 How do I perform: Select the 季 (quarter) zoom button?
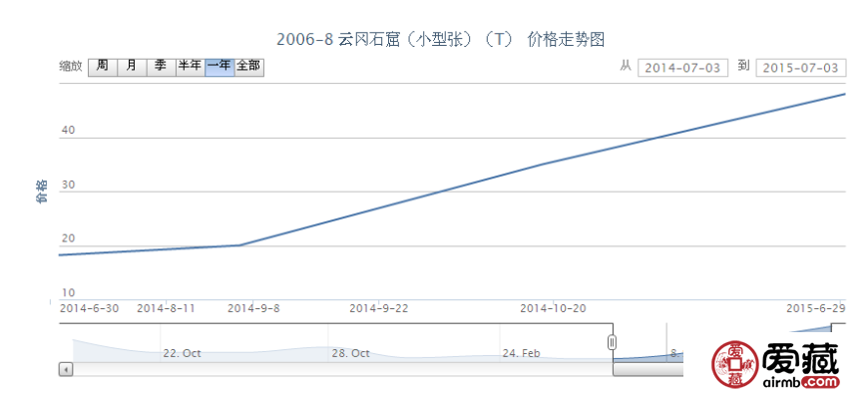(x=161, y=67)
